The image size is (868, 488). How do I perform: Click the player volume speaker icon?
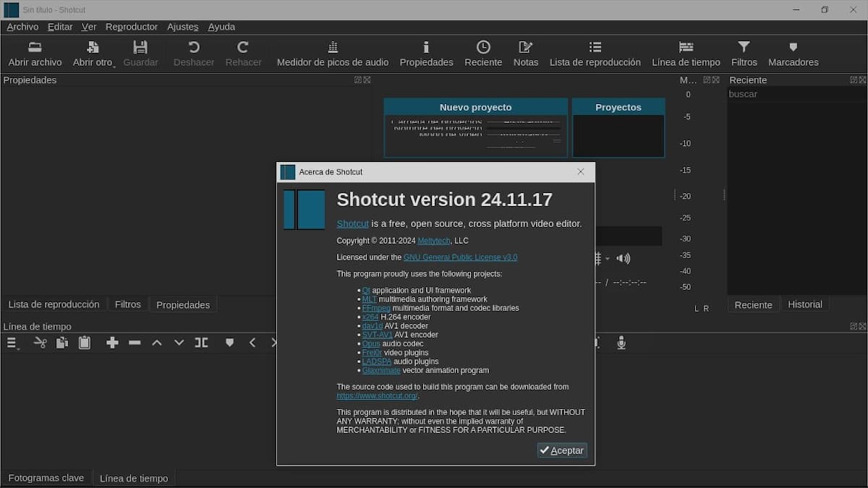pos(624,258)
